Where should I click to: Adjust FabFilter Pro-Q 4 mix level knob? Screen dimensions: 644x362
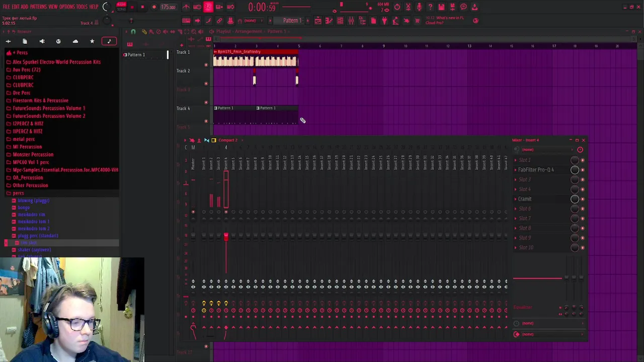pyautogui.click(x=575, y=170)
